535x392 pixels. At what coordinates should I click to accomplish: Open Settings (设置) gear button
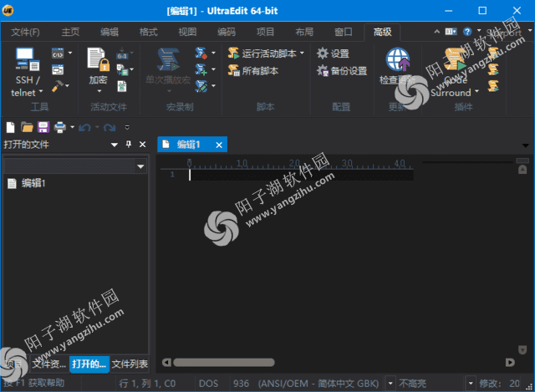(x=333, y=53)
